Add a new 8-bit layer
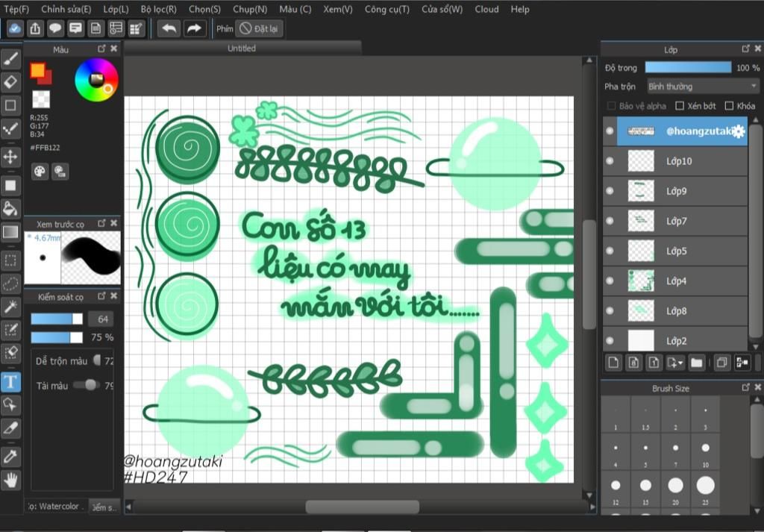This screenshot has width=764, height=532. [x=633, y=363]
